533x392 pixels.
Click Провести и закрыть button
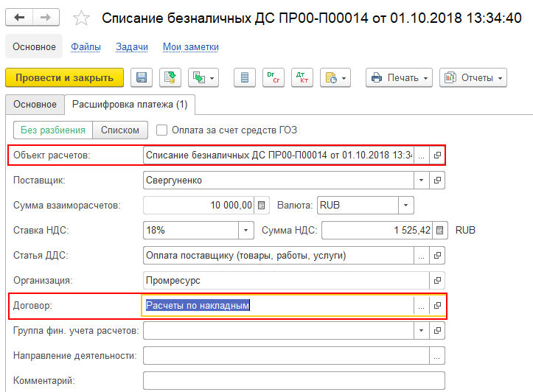[x=65, y=78]
